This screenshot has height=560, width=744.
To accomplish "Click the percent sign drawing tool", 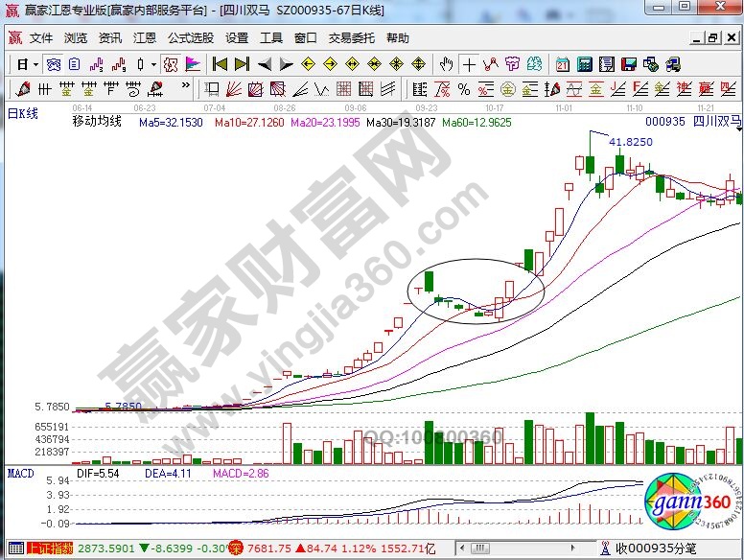I will tap(463, 89).
